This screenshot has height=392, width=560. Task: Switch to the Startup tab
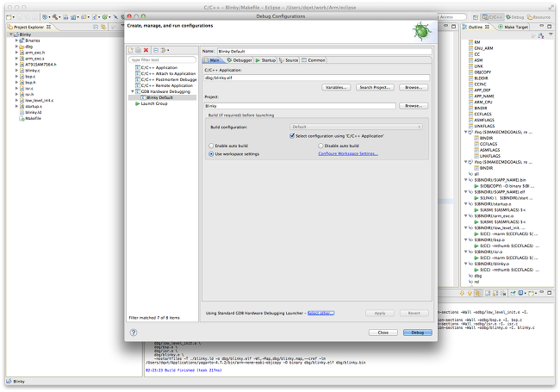(265, 60)
